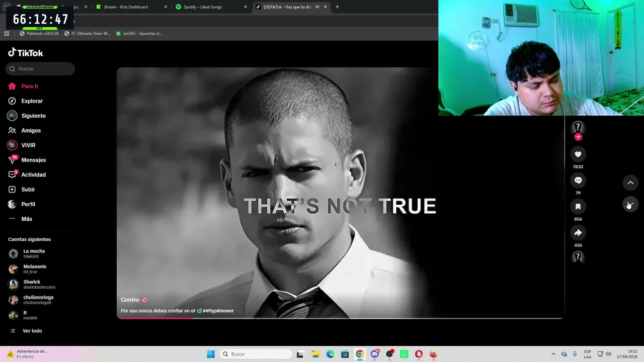Screen dimensions: 644x362
Task: Open Firefox from the taskbar
Action: pos(433,354)
